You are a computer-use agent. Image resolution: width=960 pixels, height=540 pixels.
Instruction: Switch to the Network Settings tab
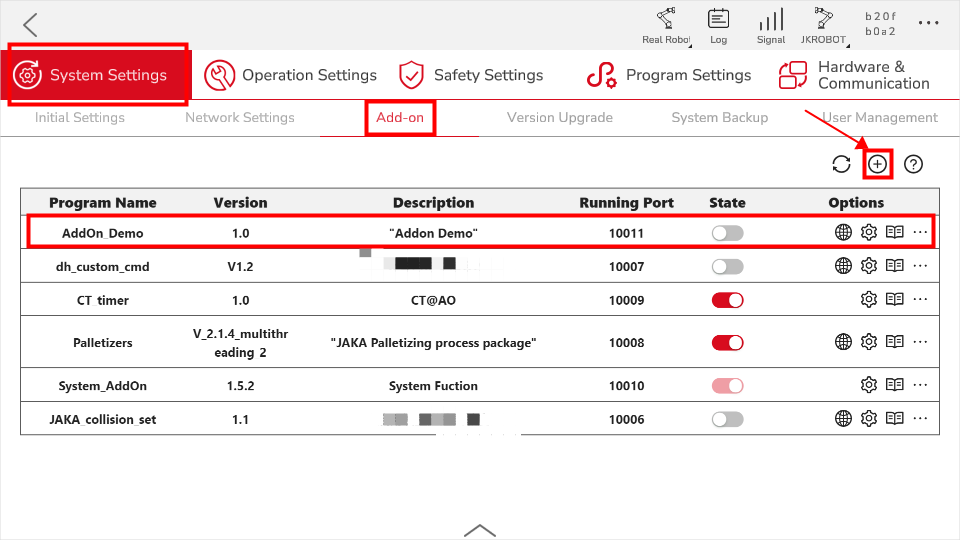click(240, 118)
